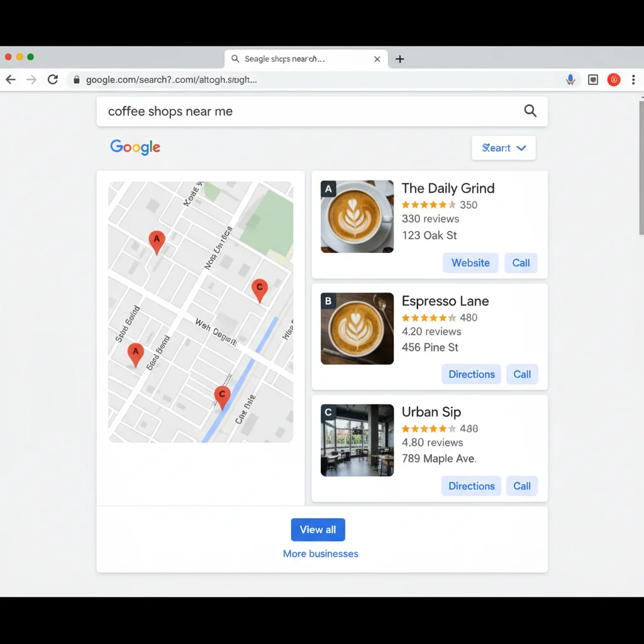Click the page vertical scrollbar

[641, 169]
